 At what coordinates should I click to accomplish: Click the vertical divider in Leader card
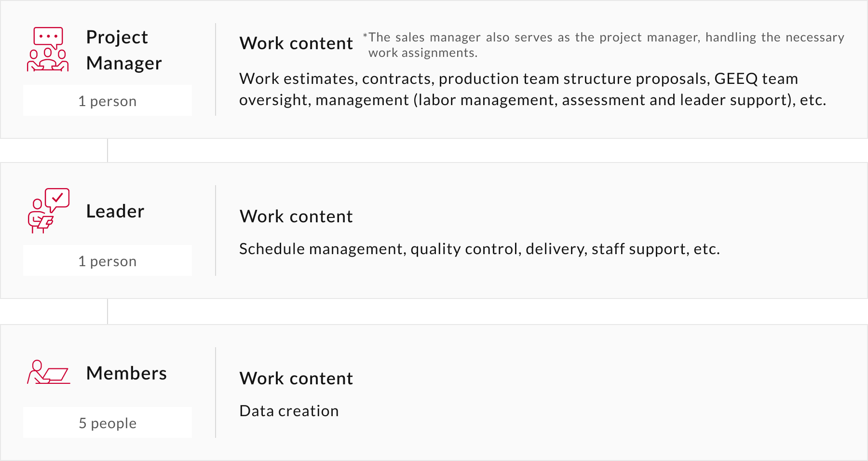point(216,230)
